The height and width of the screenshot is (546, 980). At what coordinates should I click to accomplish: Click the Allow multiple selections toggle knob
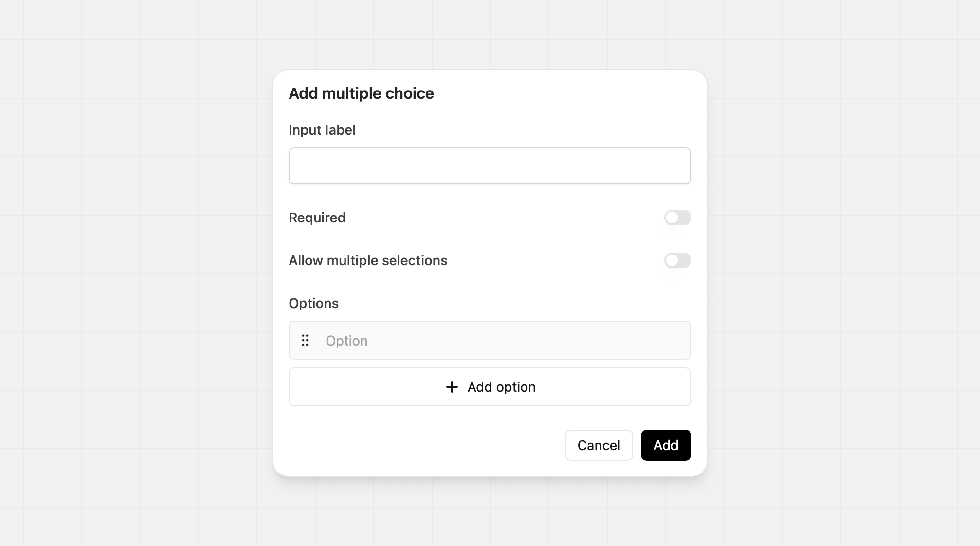[672, 260]
